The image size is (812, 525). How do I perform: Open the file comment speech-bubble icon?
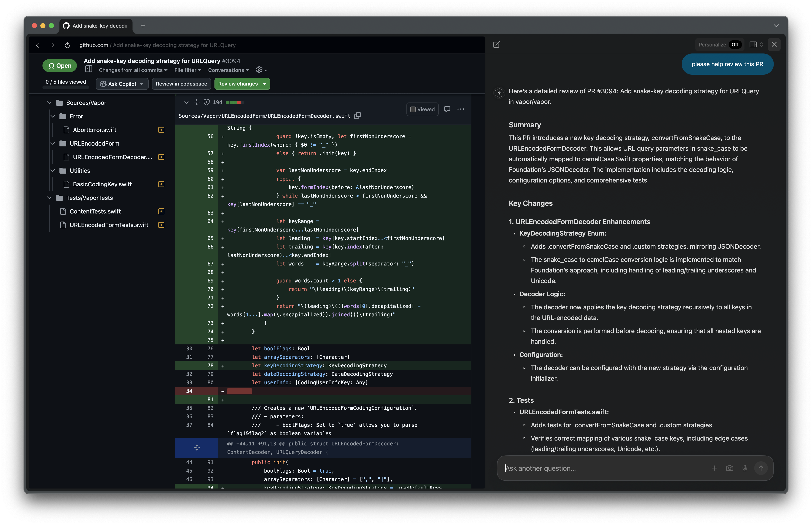pyautogui.click(x=447, y=109)
